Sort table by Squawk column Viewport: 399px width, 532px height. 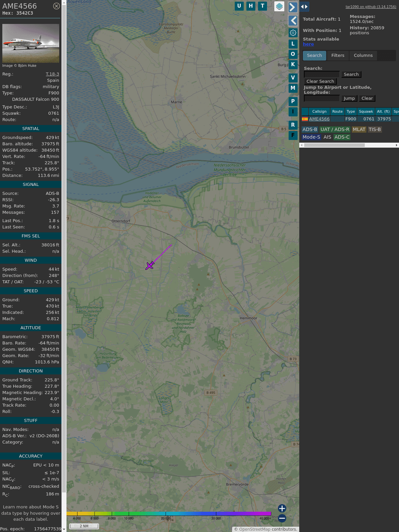tap(366, 112)
